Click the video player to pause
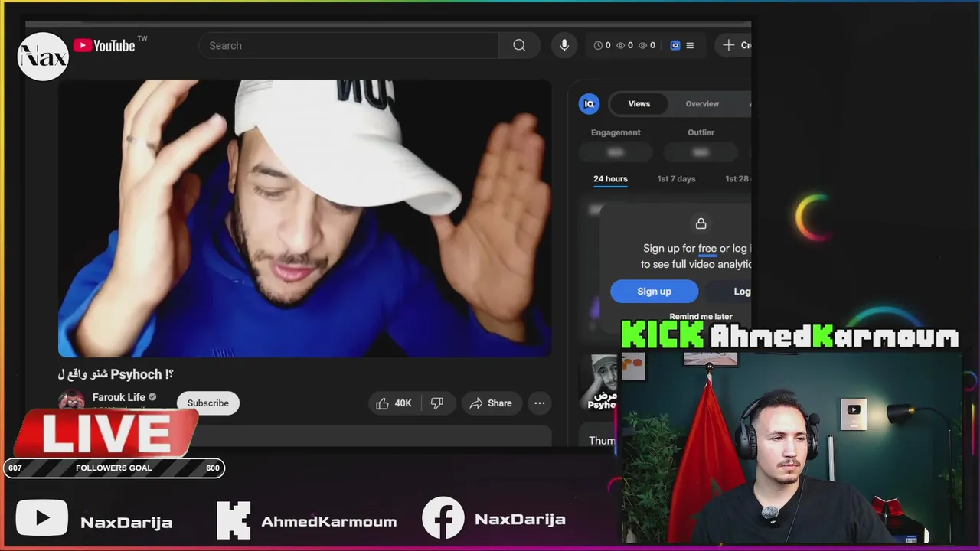The width and height of the screenshot is (980, 551). [x=305, y=218]
